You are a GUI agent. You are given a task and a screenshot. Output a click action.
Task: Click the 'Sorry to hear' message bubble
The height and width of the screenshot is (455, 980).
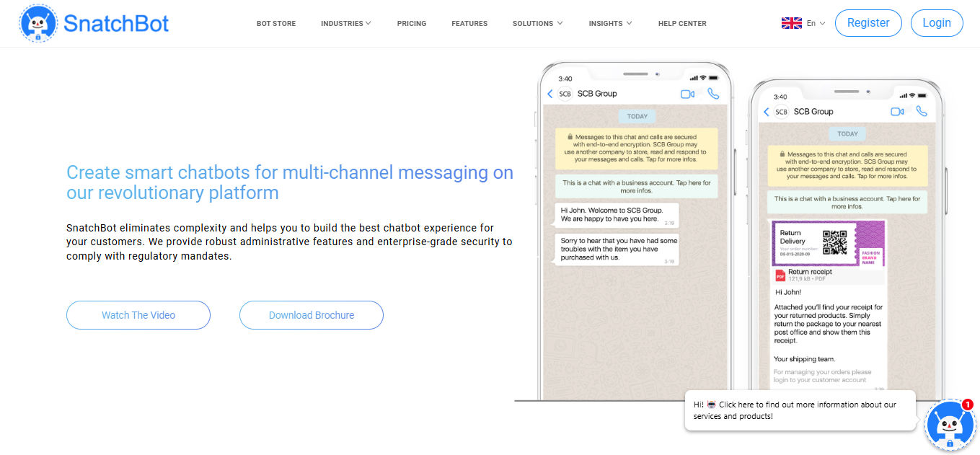[617, 249]
